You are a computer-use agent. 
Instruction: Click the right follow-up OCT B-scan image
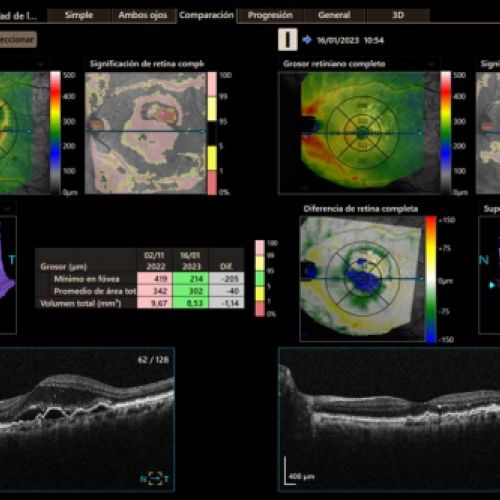tap(389, 419)
